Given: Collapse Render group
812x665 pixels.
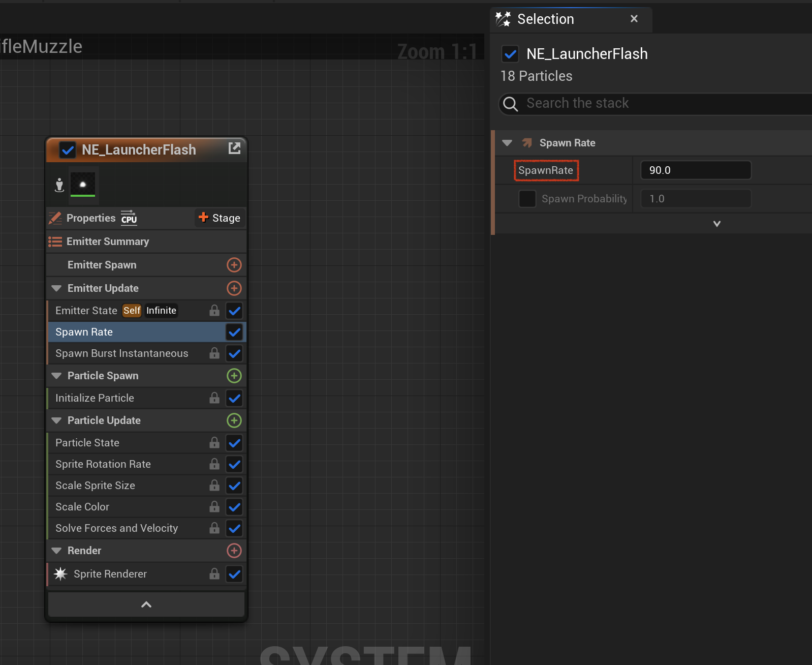Looking at the screenshot, I should click(56, 551).
